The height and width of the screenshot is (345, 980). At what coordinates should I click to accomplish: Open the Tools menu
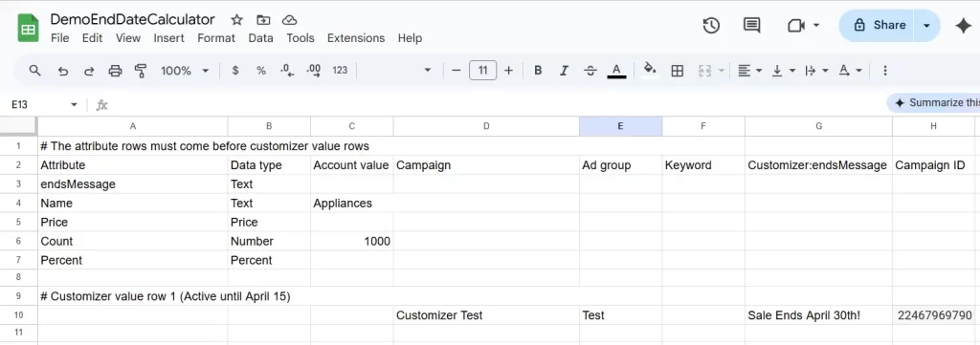pyautogui.click(x=300, y=38)
